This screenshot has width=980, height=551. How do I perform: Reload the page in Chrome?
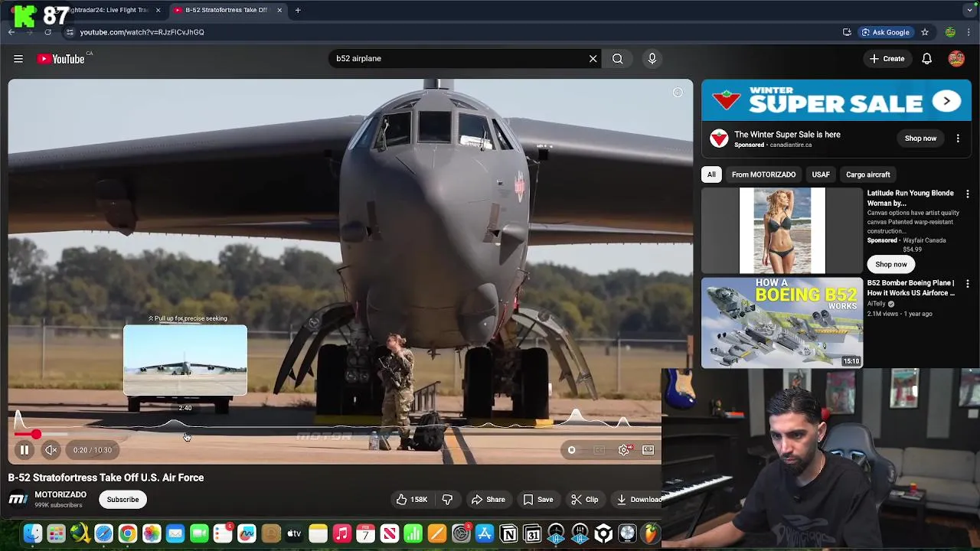47,32
